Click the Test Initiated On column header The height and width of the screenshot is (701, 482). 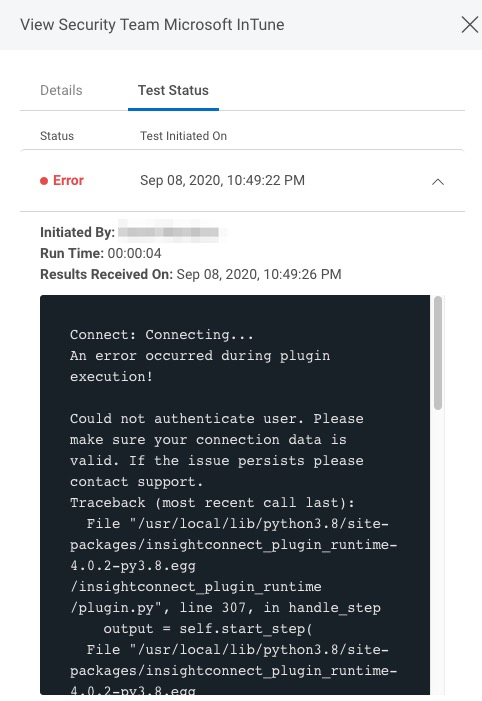coord(183,136)
